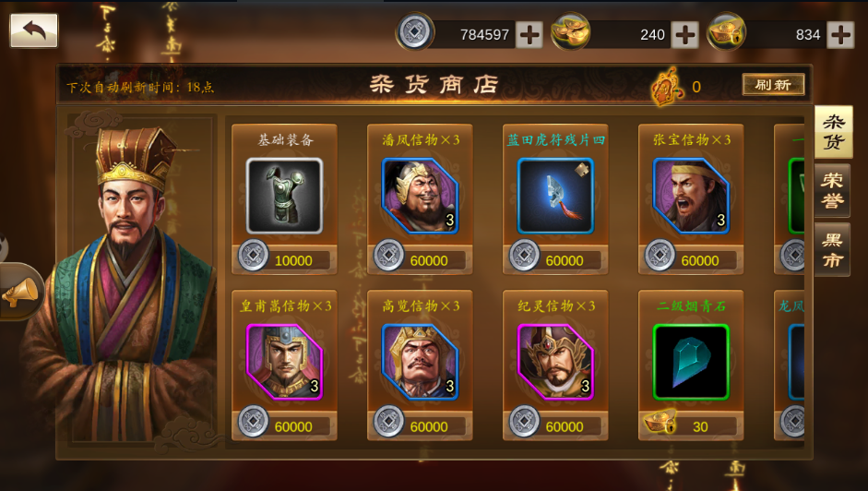
Task: Open the megaphone chat icon
Action: tap(20, 292)
